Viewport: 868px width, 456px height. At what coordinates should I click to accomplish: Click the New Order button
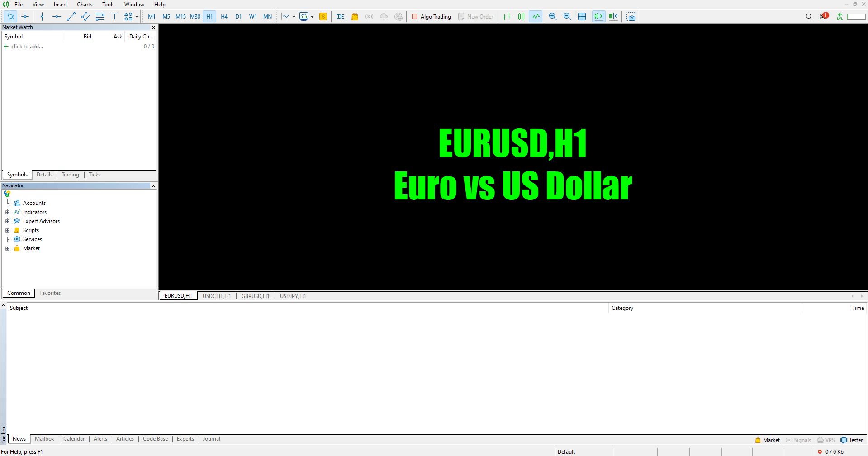475,17
